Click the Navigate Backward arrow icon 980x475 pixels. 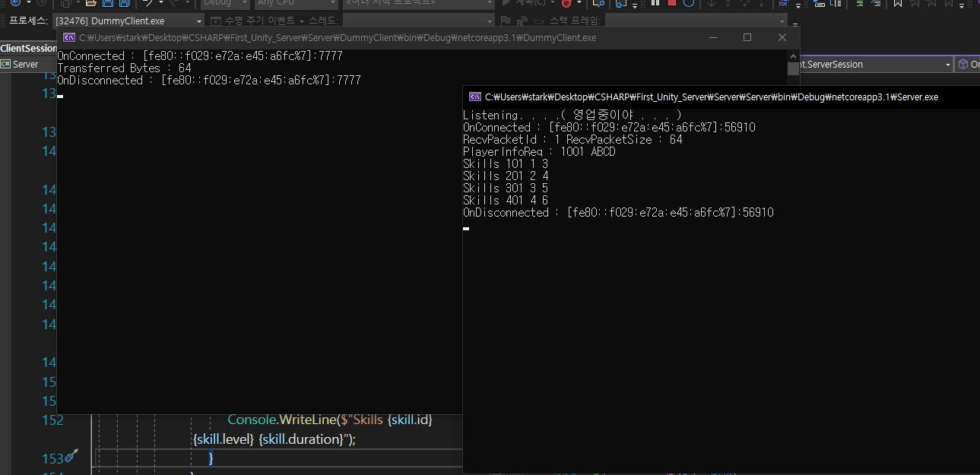(x=13, y=3)
